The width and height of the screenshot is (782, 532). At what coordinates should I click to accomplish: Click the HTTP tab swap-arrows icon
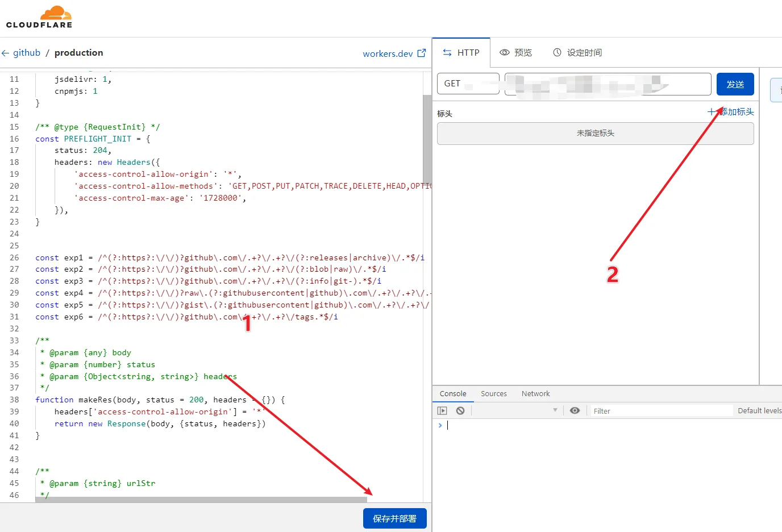point(447,52)
